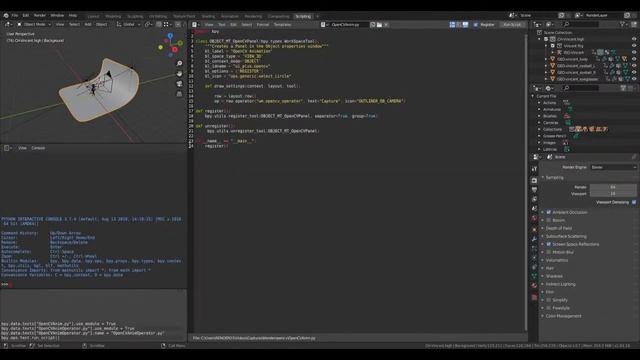Click the Run Script button
The image size is (640, 360).
[512, 24]
